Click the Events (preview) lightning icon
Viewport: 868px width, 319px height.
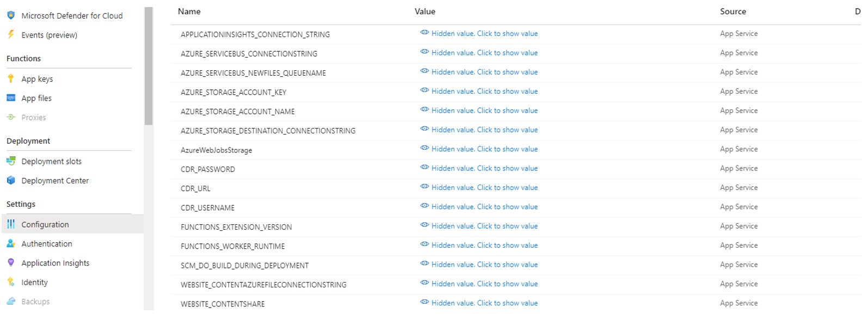coord(11,35)
